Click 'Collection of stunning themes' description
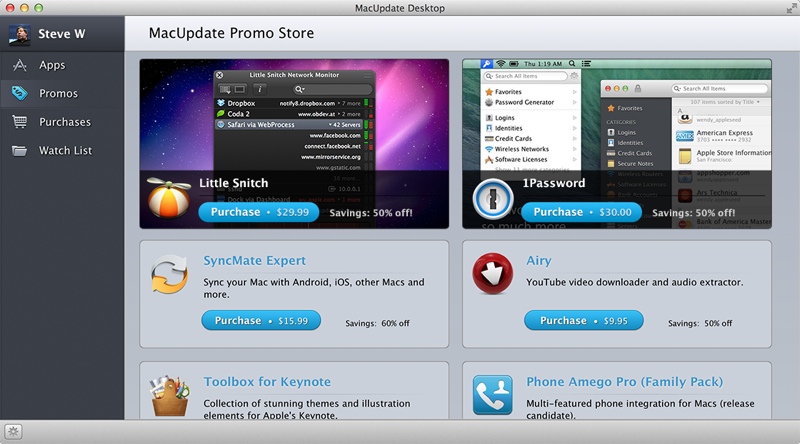Screen dimensions: 800x444 pos(307,409)
